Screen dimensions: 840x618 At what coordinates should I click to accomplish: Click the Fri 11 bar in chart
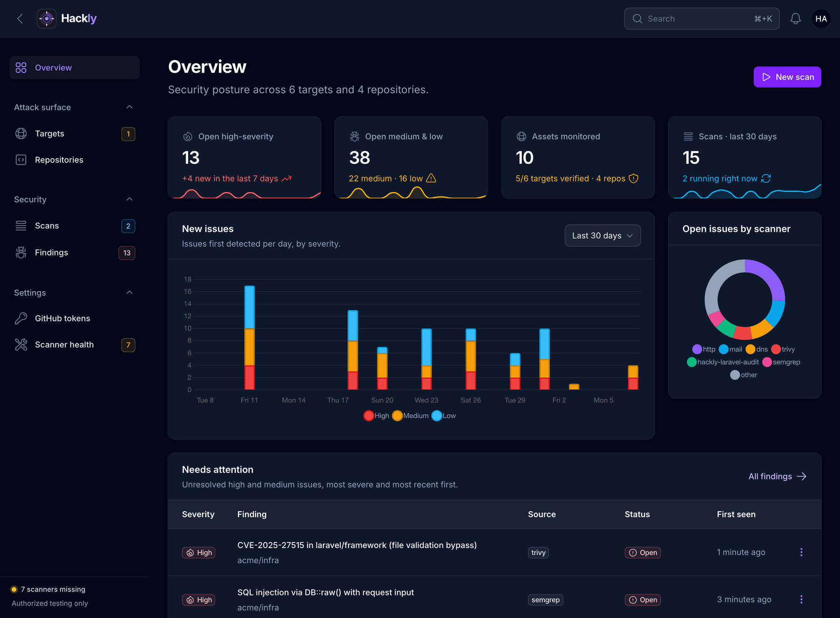point(250,338)
